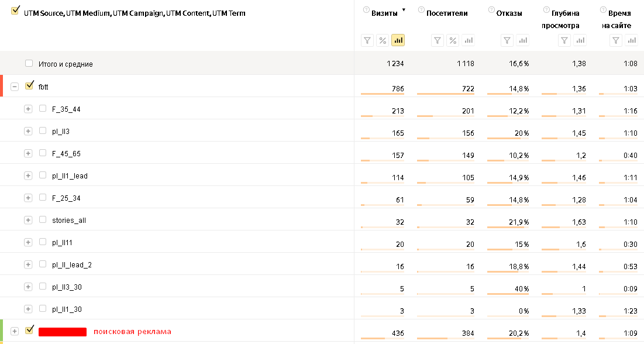Viewport: 644px width, 344px height.
Task: Open help tooltip icon next to Отказы
Action: (x=491, y=10)
